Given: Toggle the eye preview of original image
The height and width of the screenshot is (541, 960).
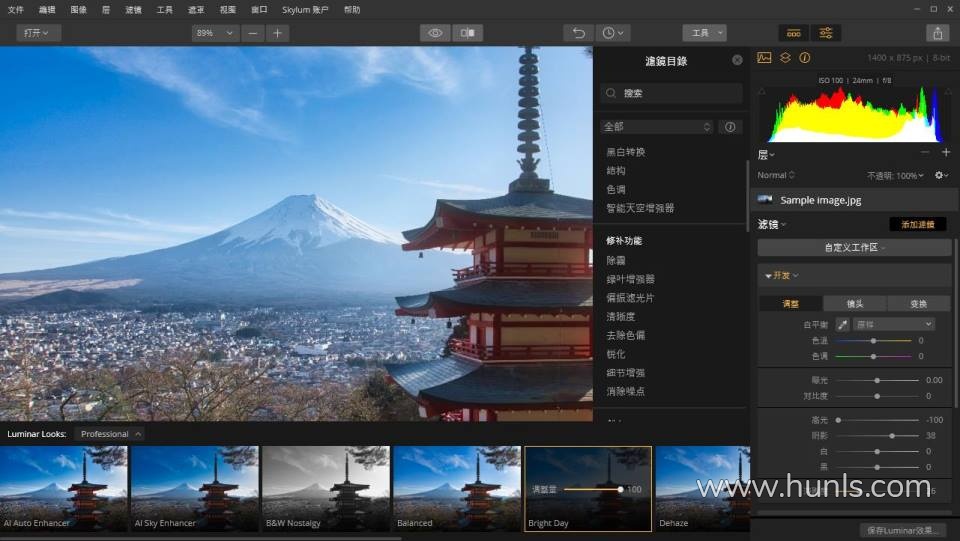Looking at the screenshot, I should pos(435,33).
